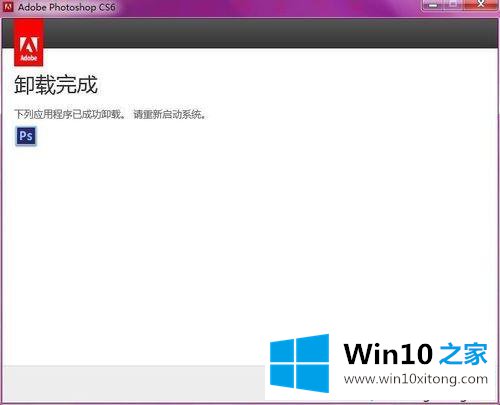Click the Adobe Photoshop CS6 window title
The image size is (500, 405).
click(x=67, y=7)
